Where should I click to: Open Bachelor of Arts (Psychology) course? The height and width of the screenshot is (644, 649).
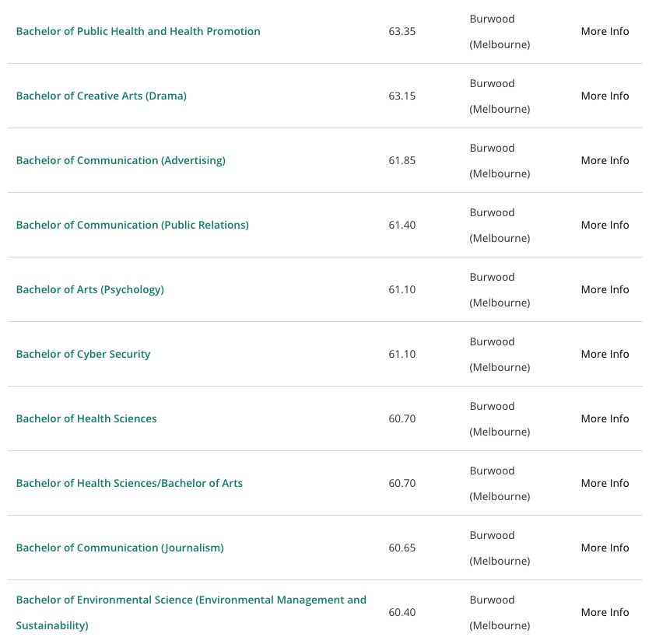(90, 289)
